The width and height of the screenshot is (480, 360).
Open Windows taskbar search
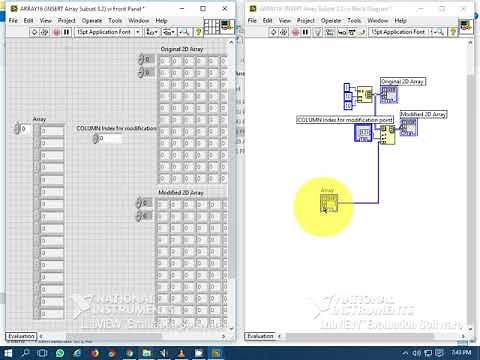click(x=25, y=353)
